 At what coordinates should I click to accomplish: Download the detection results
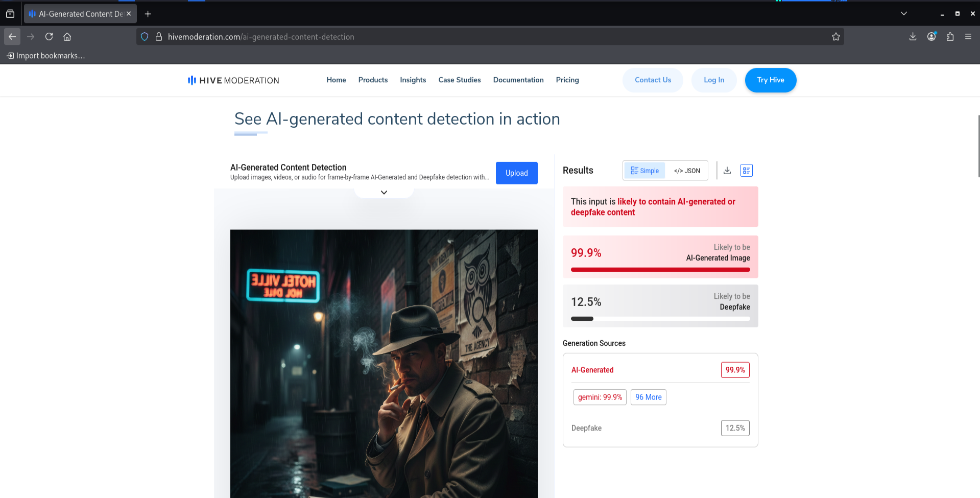coord(727,171)
